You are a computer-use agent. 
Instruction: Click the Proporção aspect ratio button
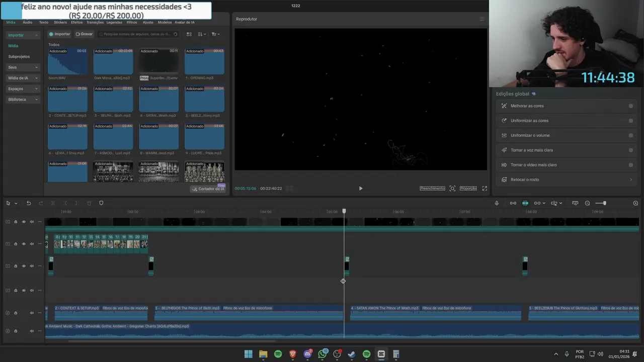[x=468, y=189]
